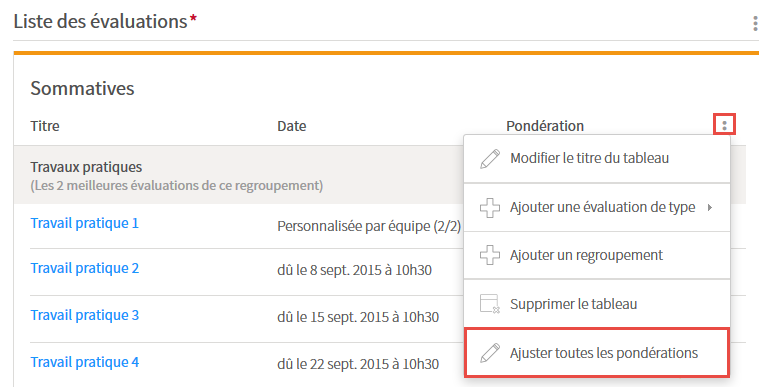The height and width of the screenshot is (387, 759).
Task: Select Ajouter un regroupement option
Action: (597, 255)
